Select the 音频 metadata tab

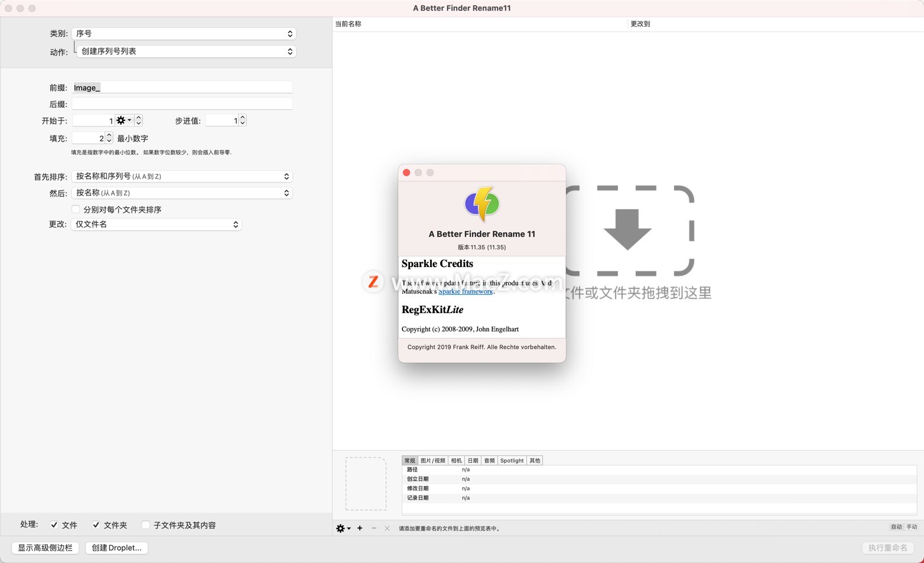point(489,460)
